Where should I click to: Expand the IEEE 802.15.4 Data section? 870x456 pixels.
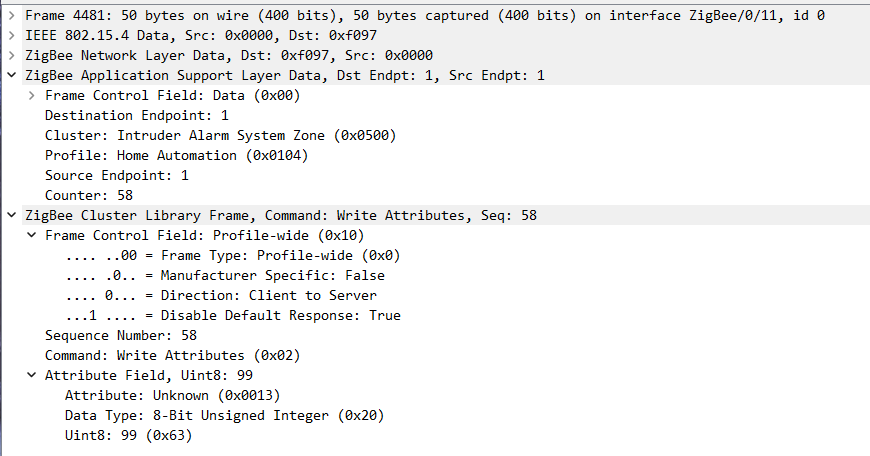coord(11,36)
